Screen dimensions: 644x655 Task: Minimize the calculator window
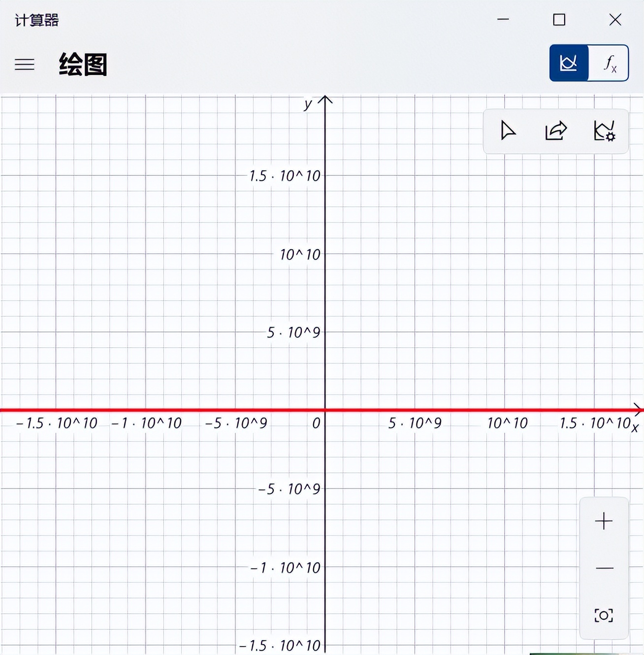pos(503,20)
